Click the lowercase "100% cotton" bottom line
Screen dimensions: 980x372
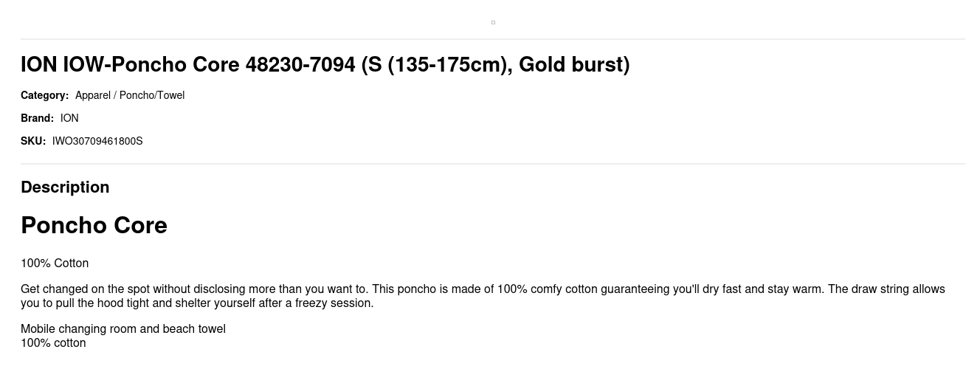[x=53, y=343]
